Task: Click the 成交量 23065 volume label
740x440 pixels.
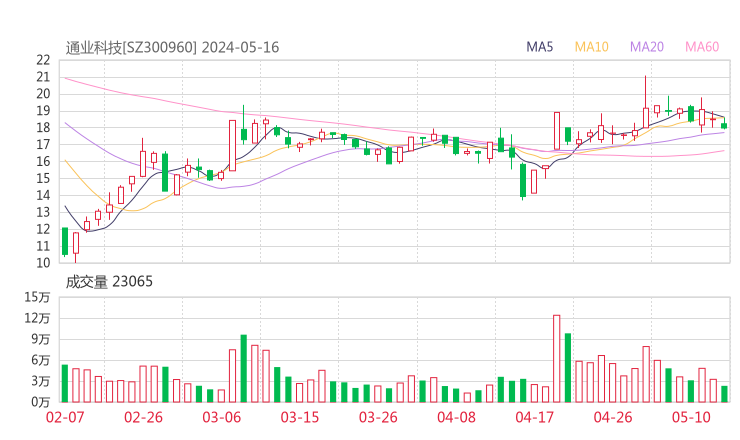Action: [109, 282]
